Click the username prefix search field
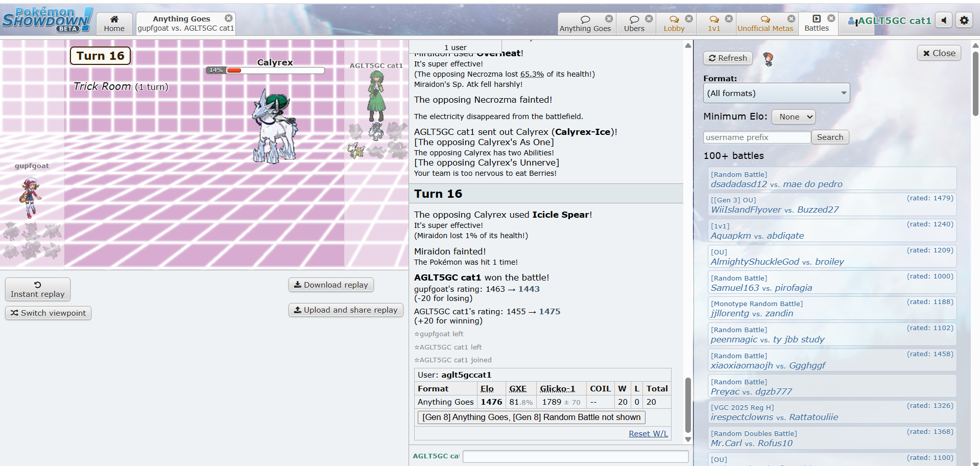The image size is (980, 466). (757, 137)
